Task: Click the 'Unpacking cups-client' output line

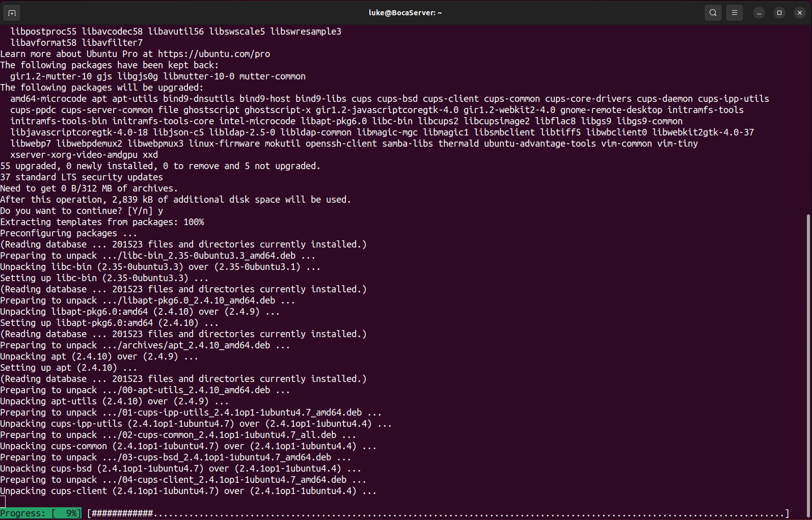Action: [188, 491]
